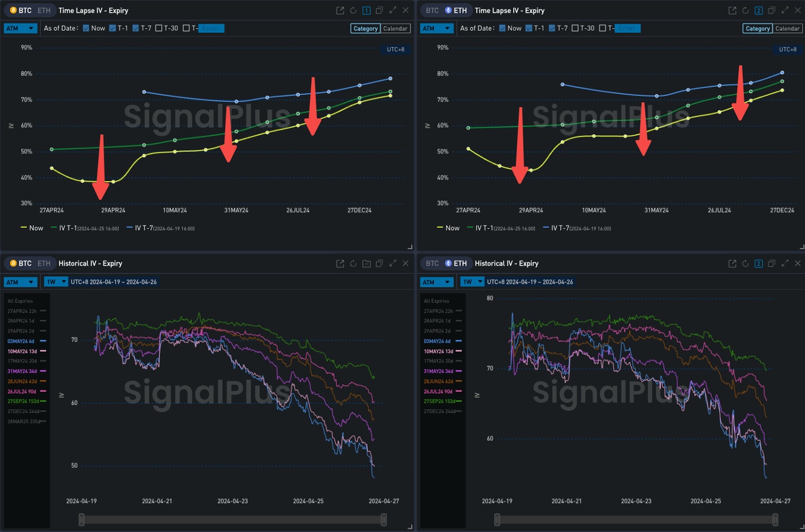Uncheck the Now checkbox in BTC Time Lapse panel
The image size is (805, 532).
(x=86, y=28)
